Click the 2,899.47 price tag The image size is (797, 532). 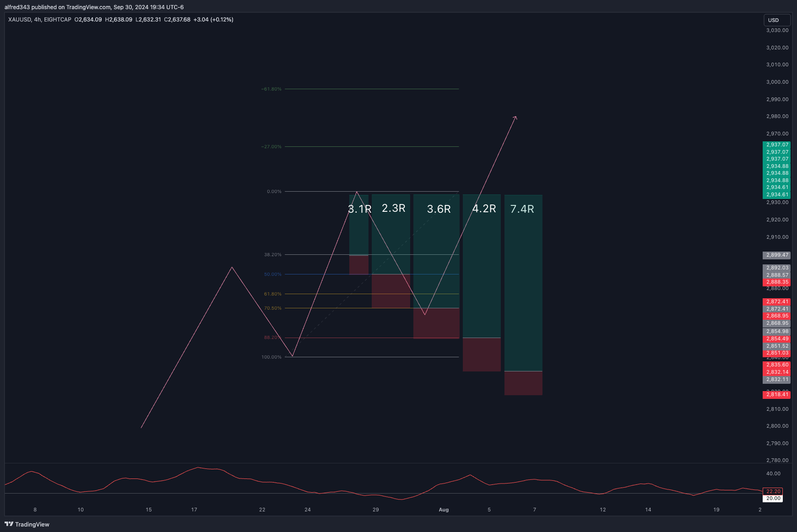776,255
